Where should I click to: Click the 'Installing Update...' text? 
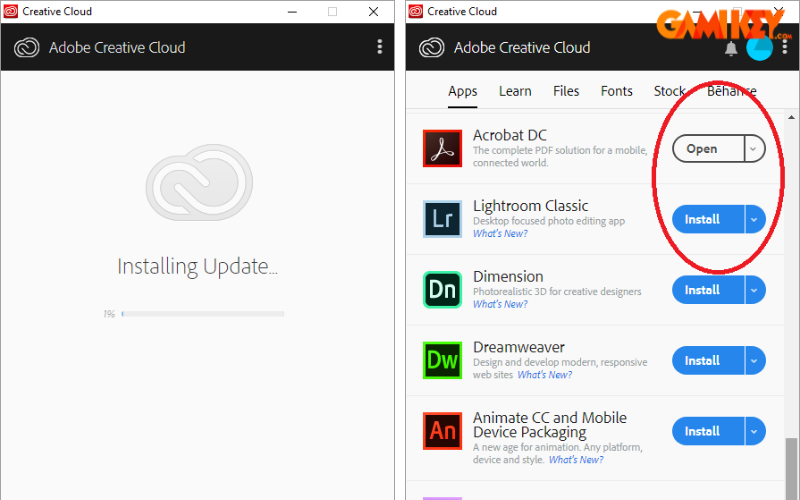pyautogui.click(x=197, y=267)
